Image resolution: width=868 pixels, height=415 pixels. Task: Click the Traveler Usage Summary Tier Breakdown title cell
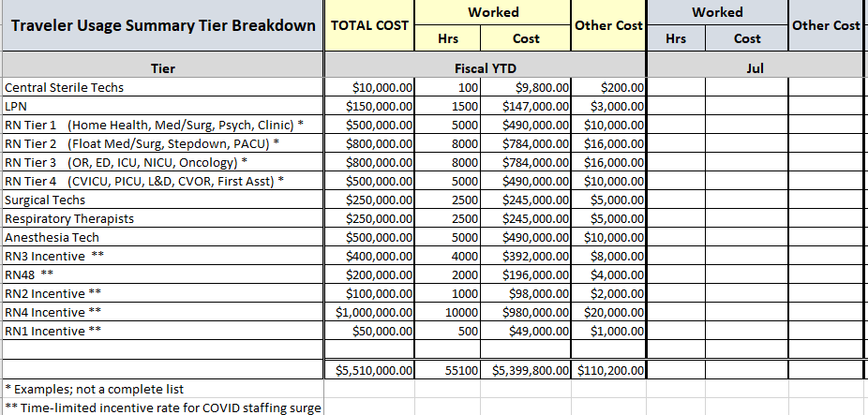tap(161, 25)
